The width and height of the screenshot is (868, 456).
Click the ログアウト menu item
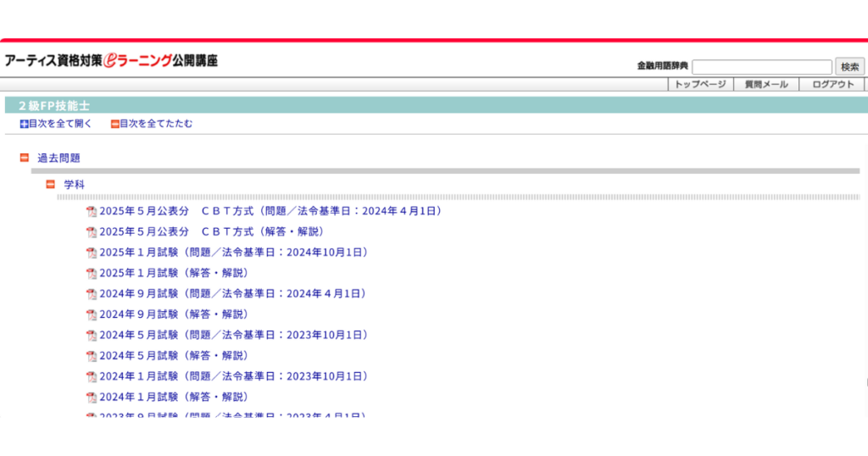click(832, 85)
